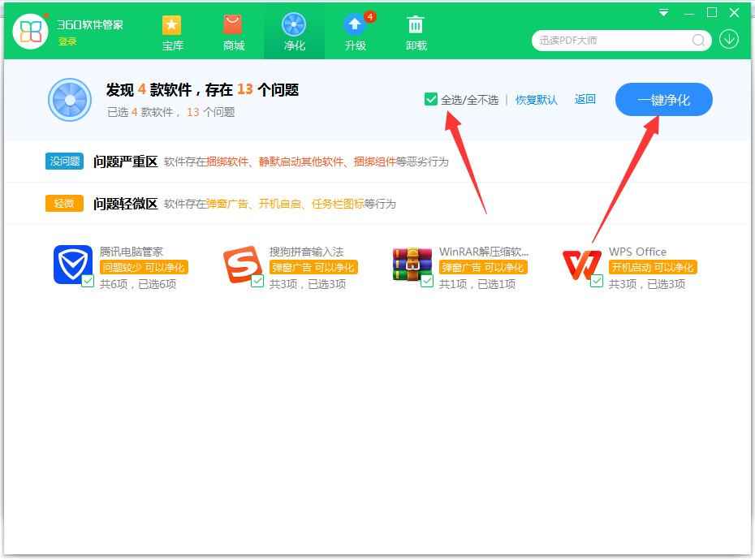The width and height of the screenshot is (755, 560).
Task: Open the 升级 tab with badge 4
Action: click(356, 32)
